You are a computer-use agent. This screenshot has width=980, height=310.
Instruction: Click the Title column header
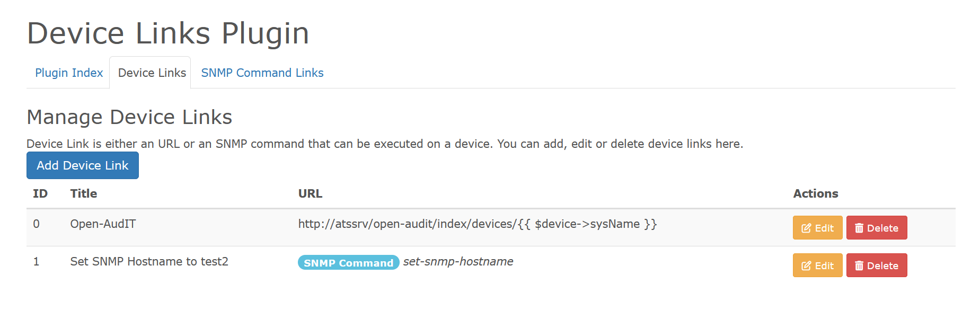click(84, 194)
